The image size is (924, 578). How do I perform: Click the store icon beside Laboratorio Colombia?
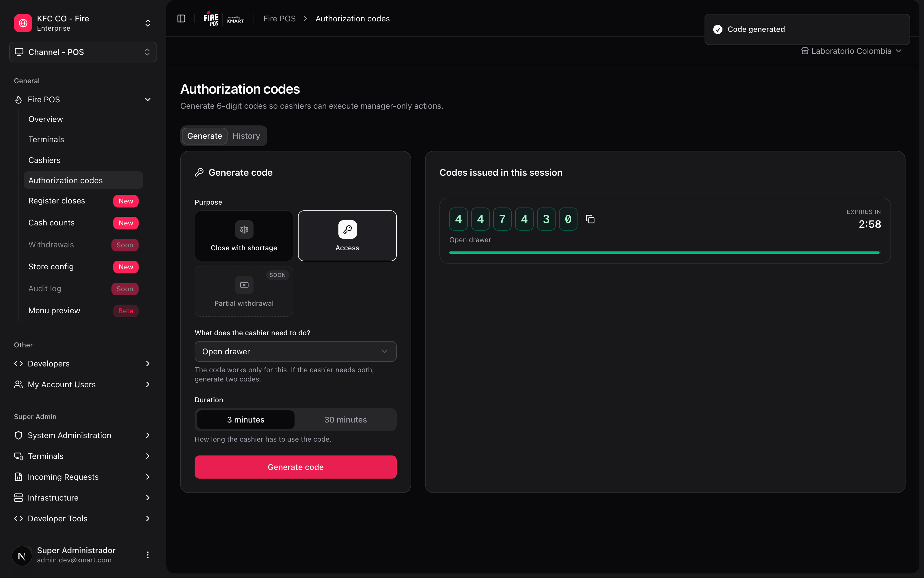click(x=805, y=51)
